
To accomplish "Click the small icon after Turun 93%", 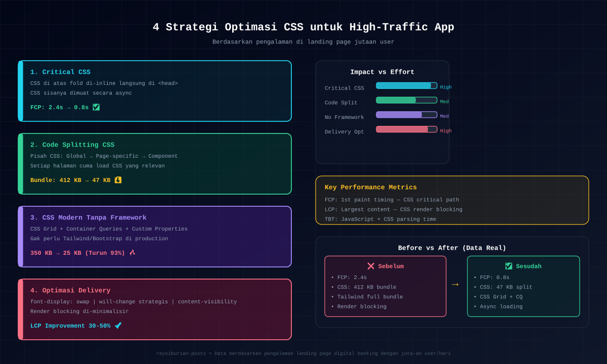I will [132, 253].
